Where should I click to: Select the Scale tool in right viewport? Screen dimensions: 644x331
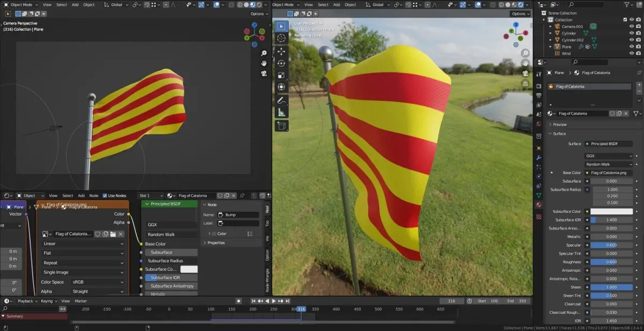click(282, 75)
